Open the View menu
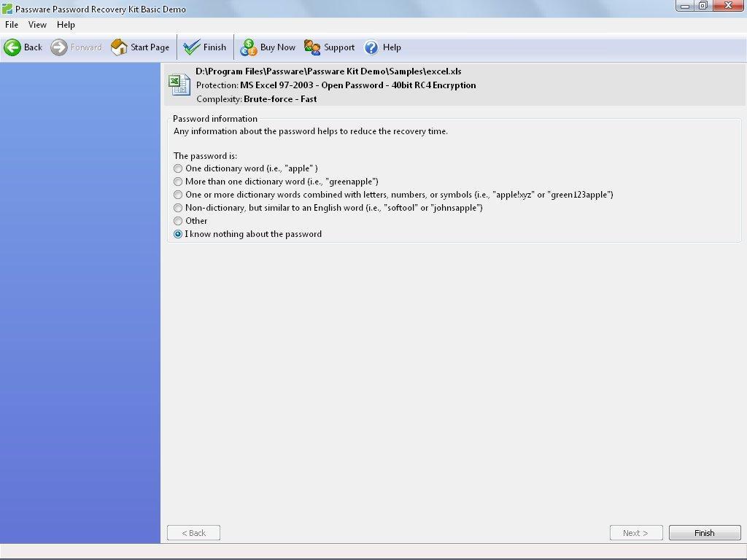This screenshot has height=560, width=747. 37,25
